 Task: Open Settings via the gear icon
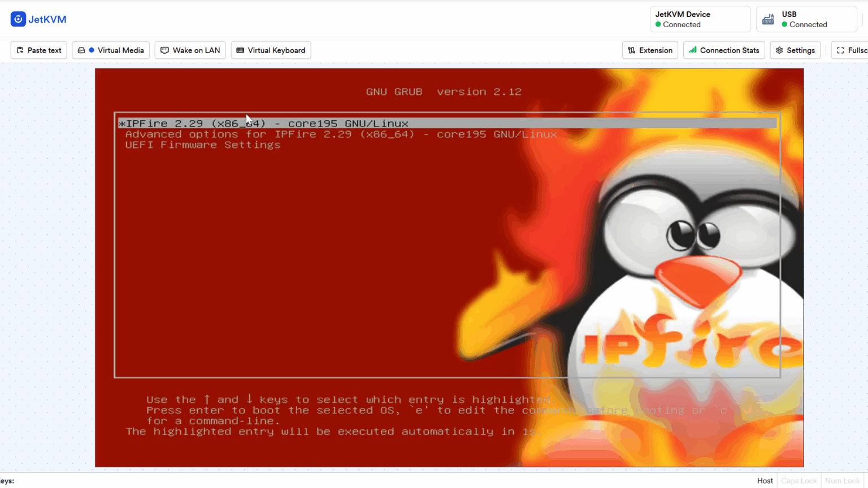[x=779, y=50]
